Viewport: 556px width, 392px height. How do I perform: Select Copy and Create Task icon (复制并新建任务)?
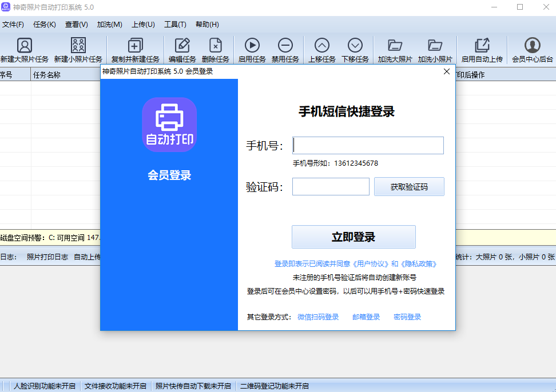pyautogui.click(x=136, y=46)
